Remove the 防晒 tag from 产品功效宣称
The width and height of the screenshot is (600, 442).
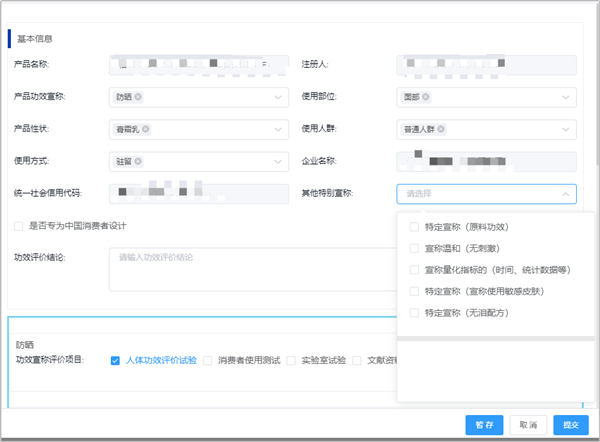coord(138,97)
